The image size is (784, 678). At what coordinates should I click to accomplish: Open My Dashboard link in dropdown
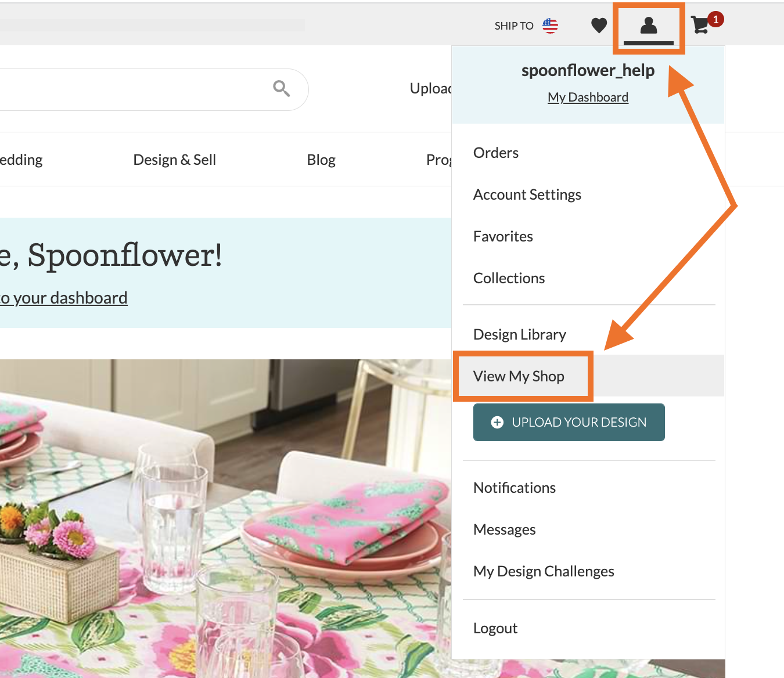tap(588, 98)
